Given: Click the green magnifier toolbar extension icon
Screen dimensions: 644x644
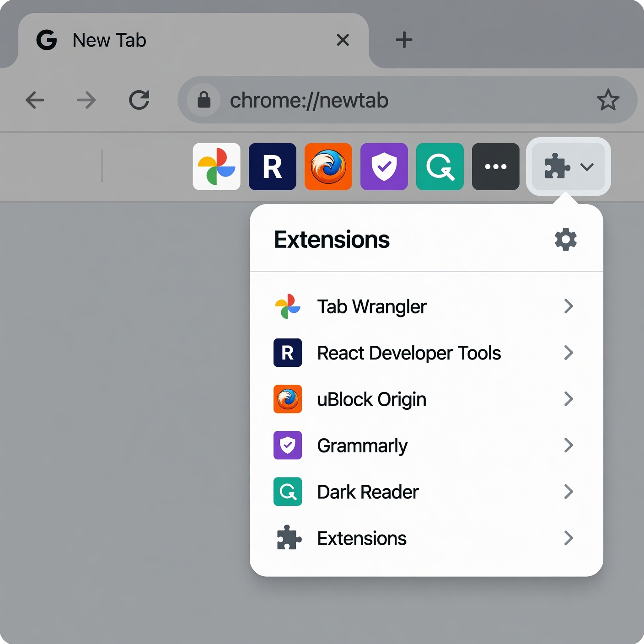Looking at the screenshot, I should click(440, 166).
